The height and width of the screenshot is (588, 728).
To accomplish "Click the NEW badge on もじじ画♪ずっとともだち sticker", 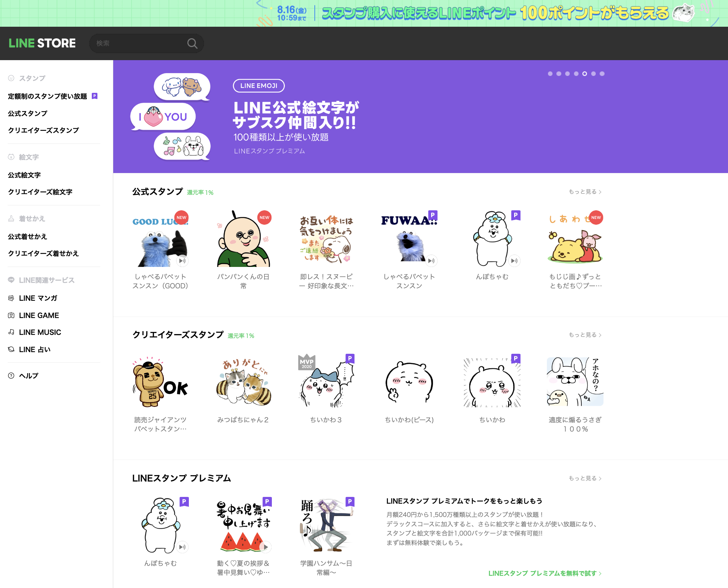I will click(596, 217).
